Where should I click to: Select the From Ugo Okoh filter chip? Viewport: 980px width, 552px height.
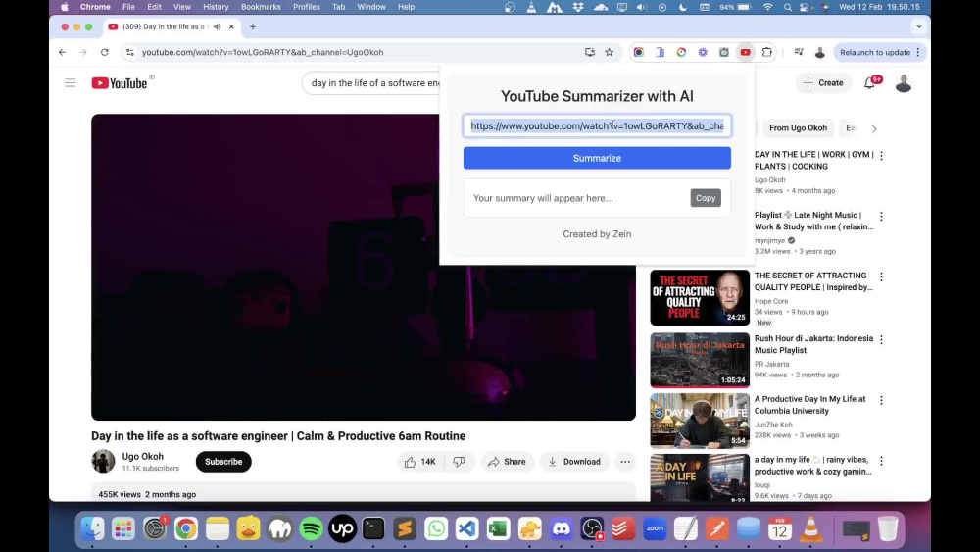[x=798, y=128]
